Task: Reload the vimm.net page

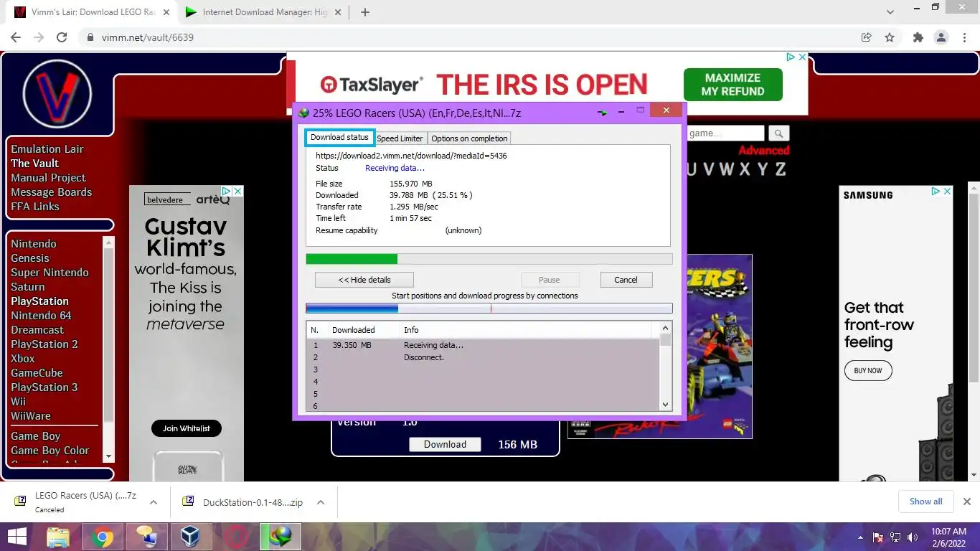Action: [62, 37]
